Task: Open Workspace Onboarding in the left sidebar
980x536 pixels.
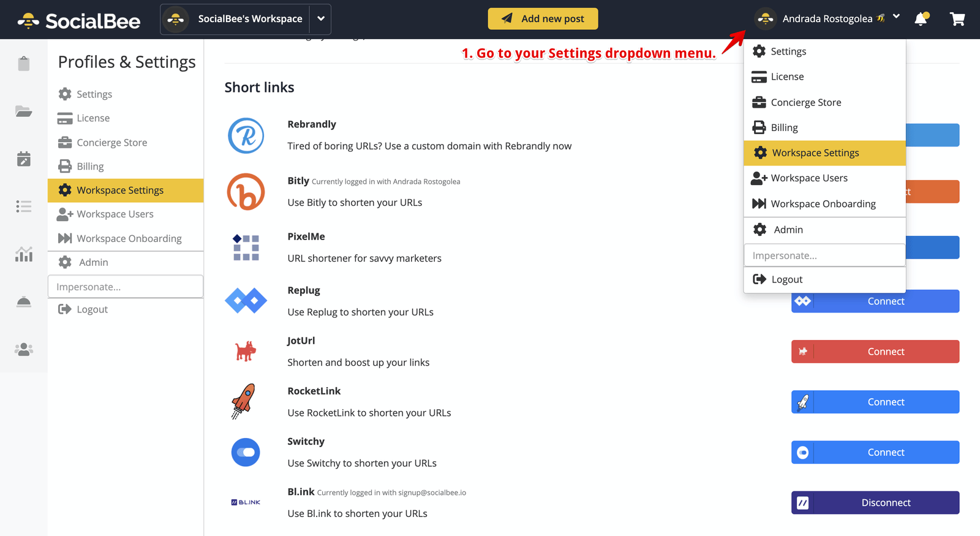Action: pyautogui.click(x=126, y=238)
